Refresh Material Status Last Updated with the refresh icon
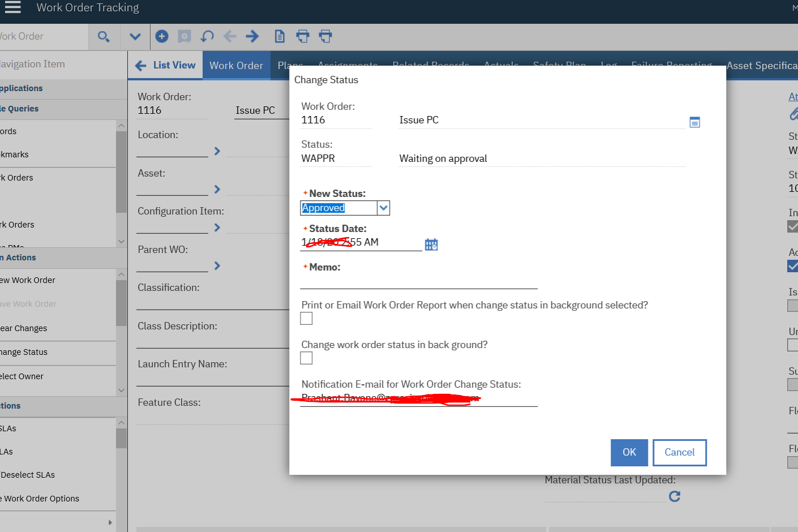This screenshot has height=532, width=798. [x=674, y=496]
